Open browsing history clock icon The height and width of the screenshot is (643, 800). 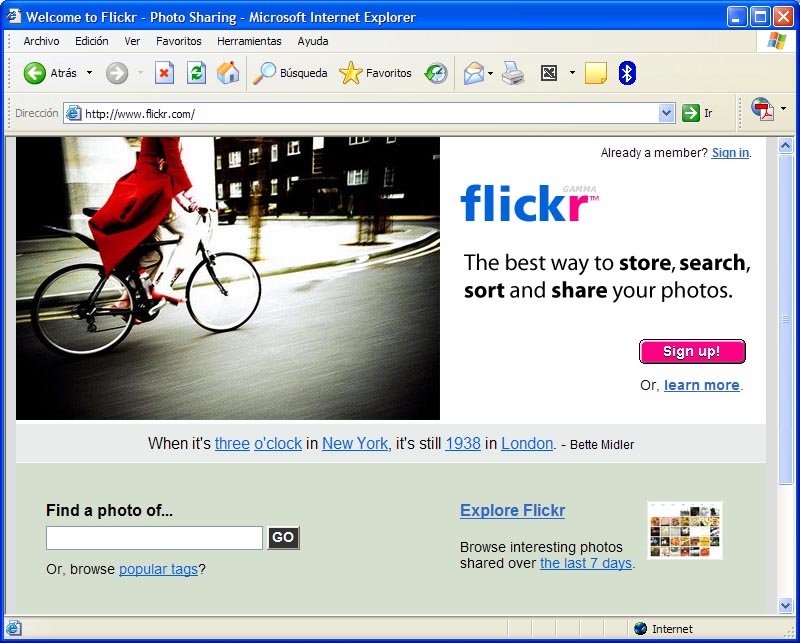click(436, 73)
